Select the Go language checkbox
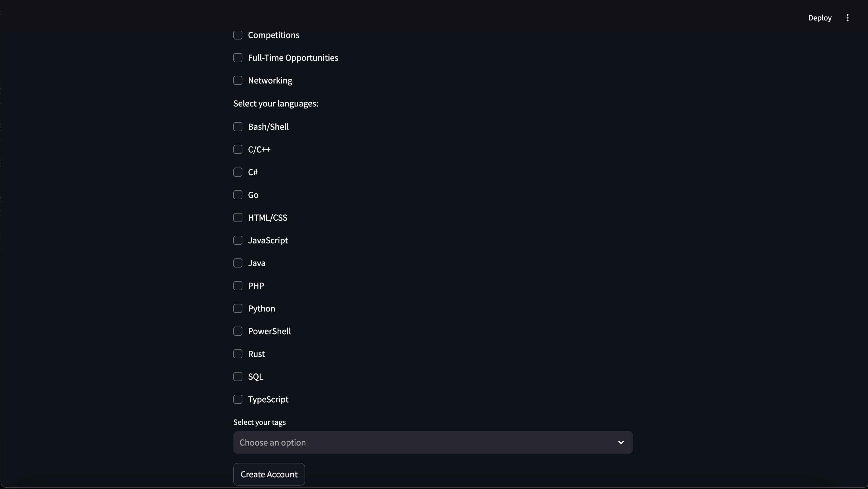The image size is (868, 489). 238,195
